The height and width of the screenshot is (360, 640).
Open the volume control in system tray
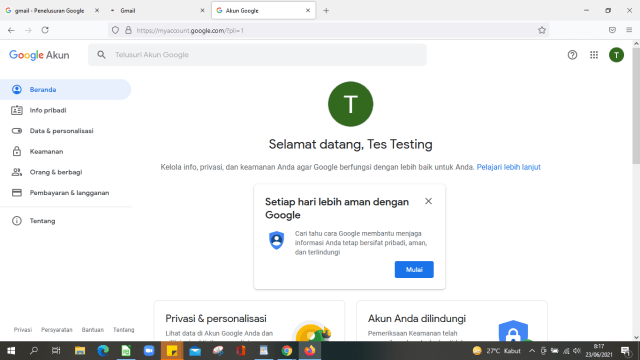click(577, 351)
